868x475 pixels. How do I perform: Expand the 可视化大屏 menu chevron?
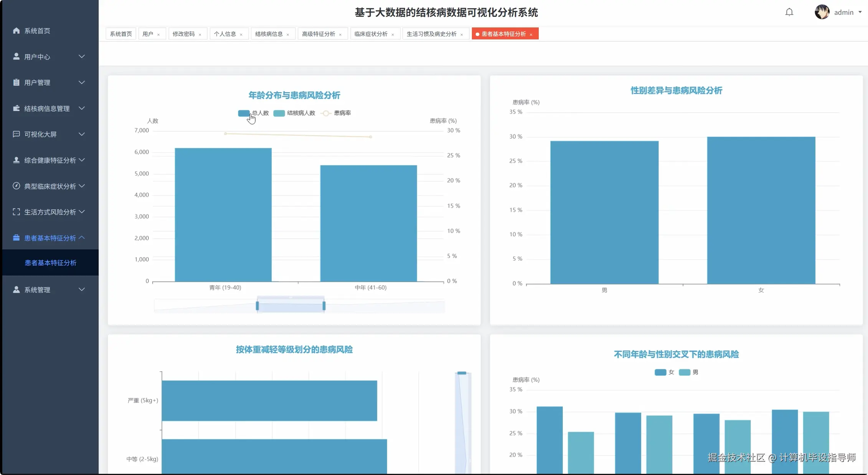pos(82,134)
